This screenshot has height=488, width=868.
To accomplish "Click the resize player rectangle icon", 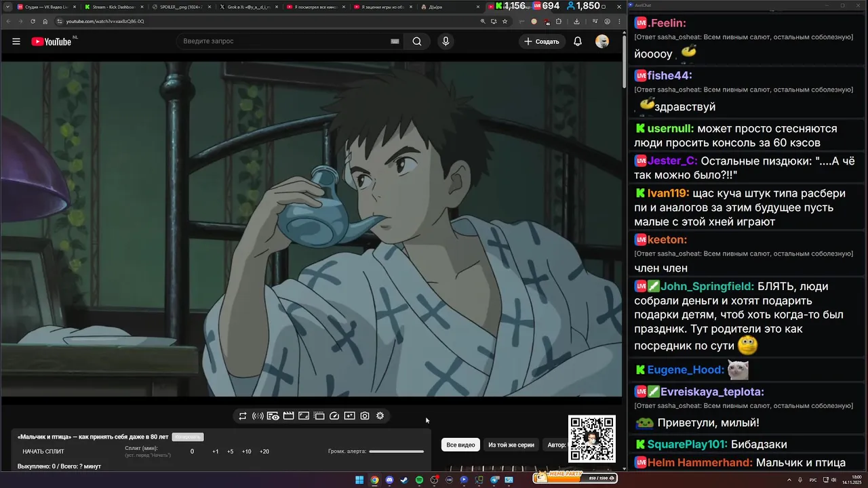I will pyautogui.click(x=304, y=415).
